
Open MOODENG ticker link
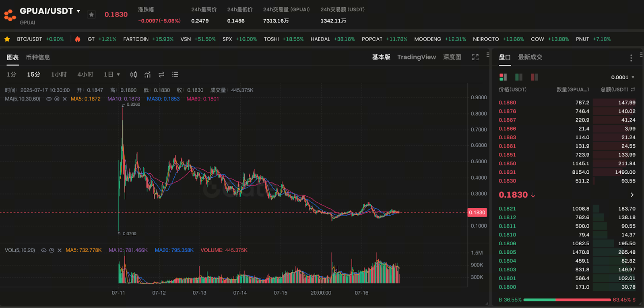tap(440, 39)
